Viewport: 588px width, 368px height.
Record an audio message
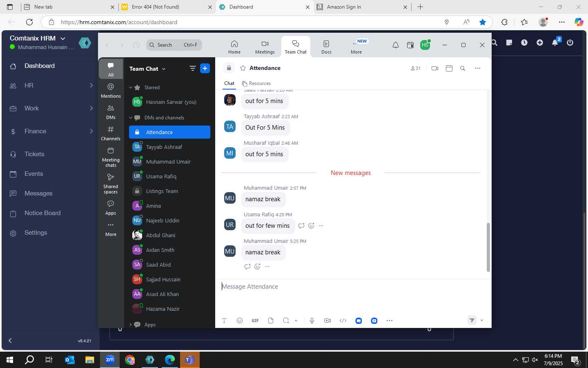[312, 321]
